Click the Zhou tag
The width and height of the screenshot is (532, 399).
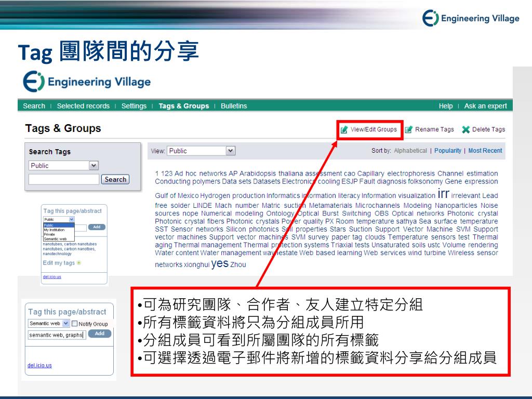tap(238, 264)
